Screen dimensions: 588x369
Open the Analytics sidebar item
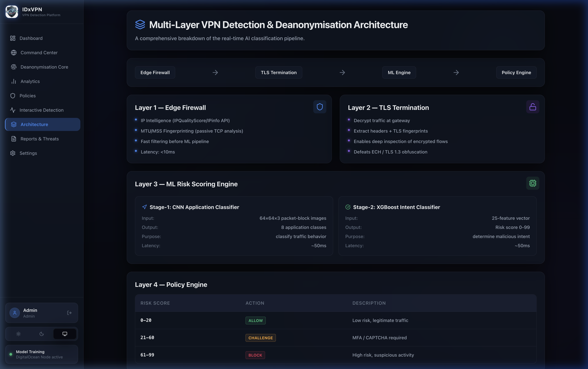[30, 81]
